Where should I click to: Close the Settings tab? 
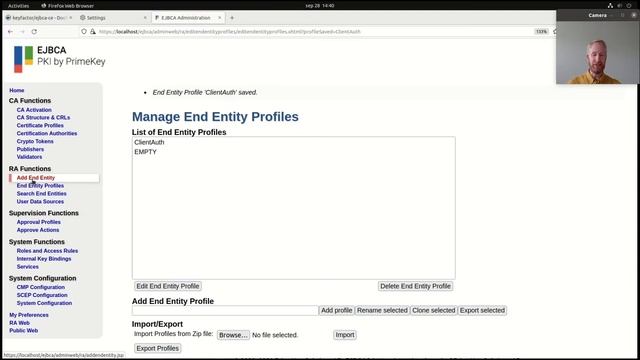point(145,18)
